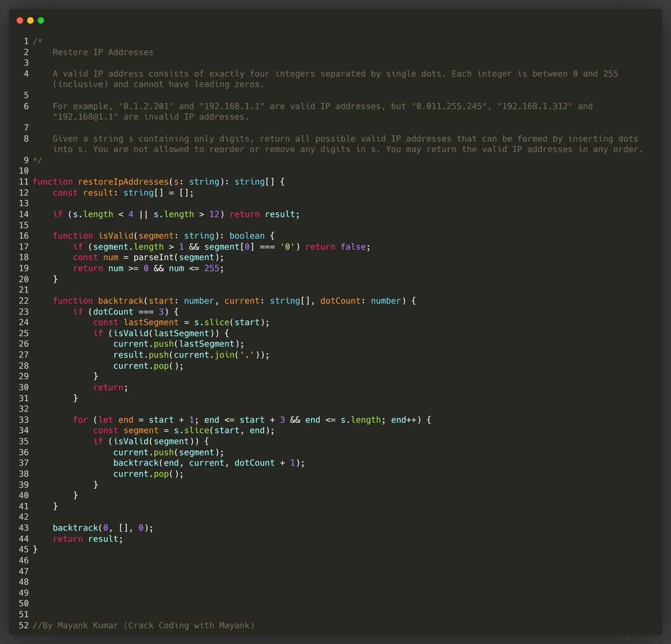Click line number 48 in the gutter
Viewport: 671px width, 644px height.
(x=23, y=582)
